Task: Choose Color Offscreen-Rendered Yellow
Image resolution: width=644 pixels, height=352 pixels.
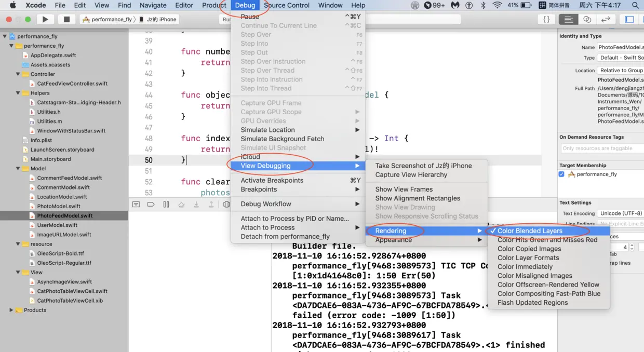Action: coord(548,285)
